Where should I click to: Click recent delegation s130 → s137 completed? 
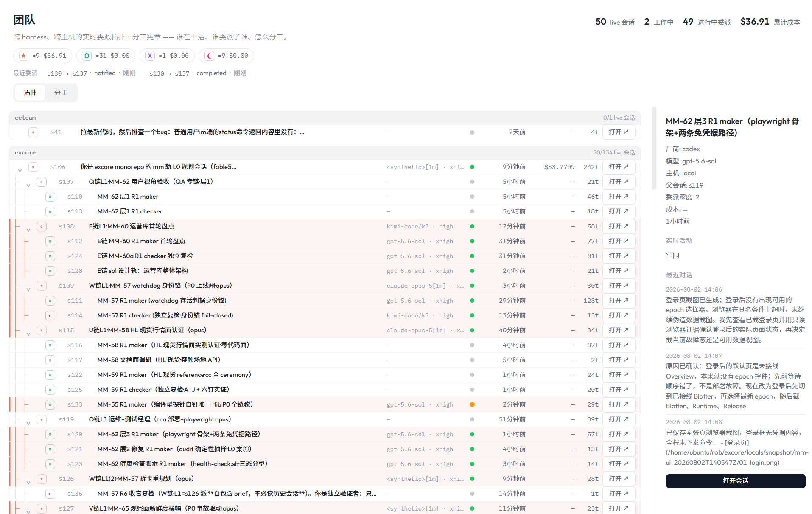point(198,73)
